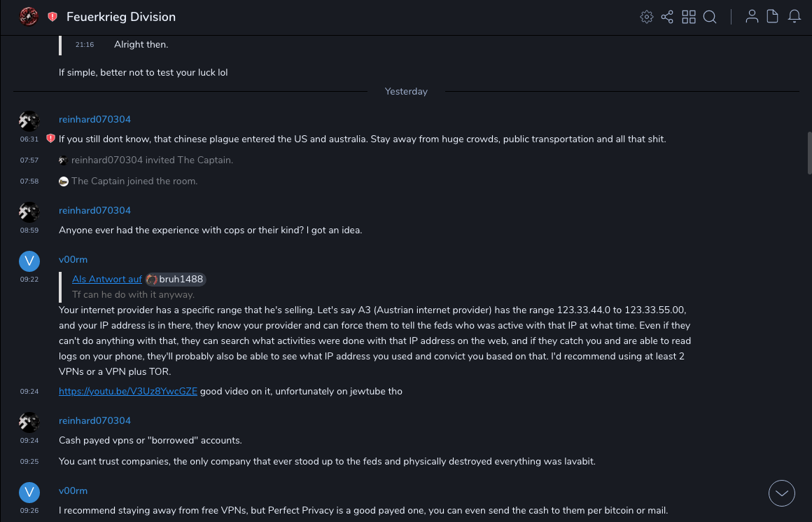Show the room members list icon
The width and height of the screenshot is (812, 522).
pyautogui.click(x=752, y=17)
